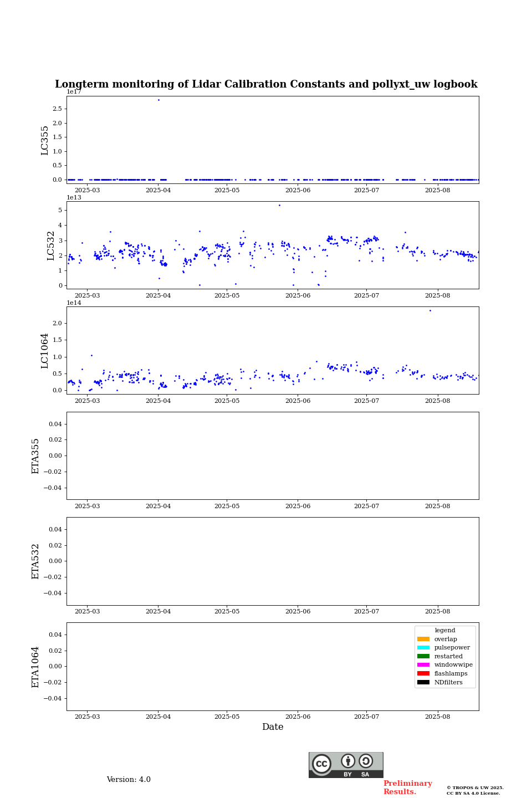Screen dimensions: 532x798
Task: Click the LC532 y-axis label
Action: [x=51, y=245]
